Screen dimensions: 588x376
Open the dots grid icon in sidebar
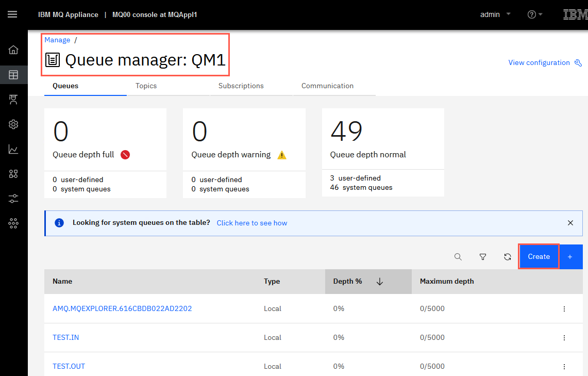(13, 223)
